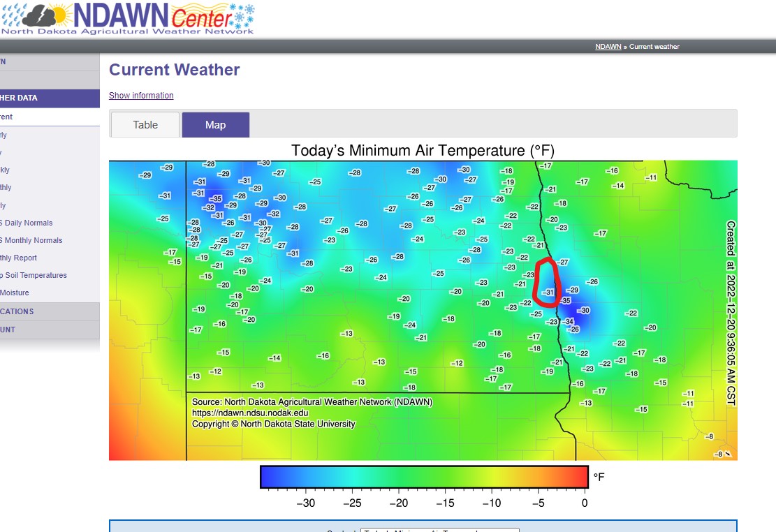Click the 'Current Weather' page heading
This screenshot has width=776, height=532.
174,70
